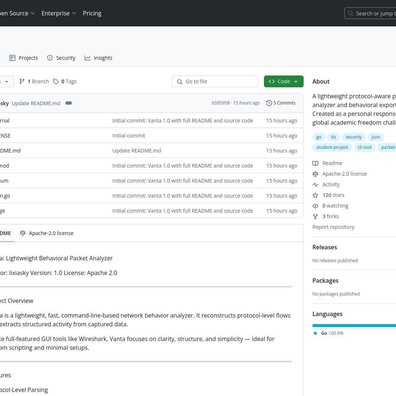This screenshot has height=396, width=396.
Task: Open commit hash b595958
Action: [x=221, y=103]
